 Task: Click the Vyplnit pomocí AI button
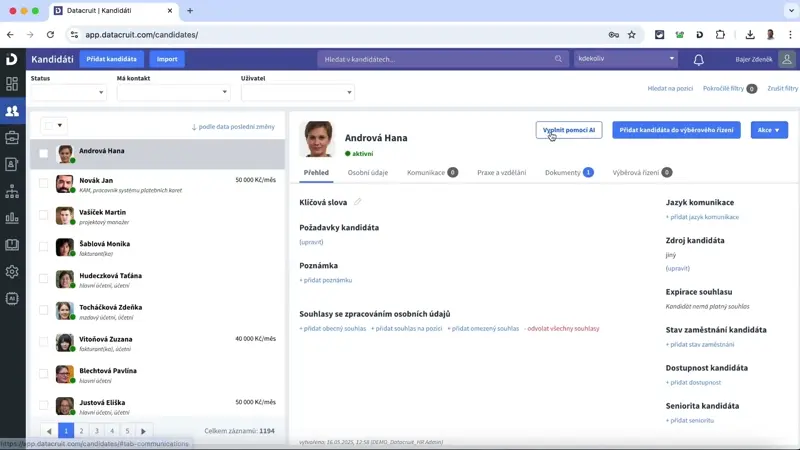(x=568, y=130)
